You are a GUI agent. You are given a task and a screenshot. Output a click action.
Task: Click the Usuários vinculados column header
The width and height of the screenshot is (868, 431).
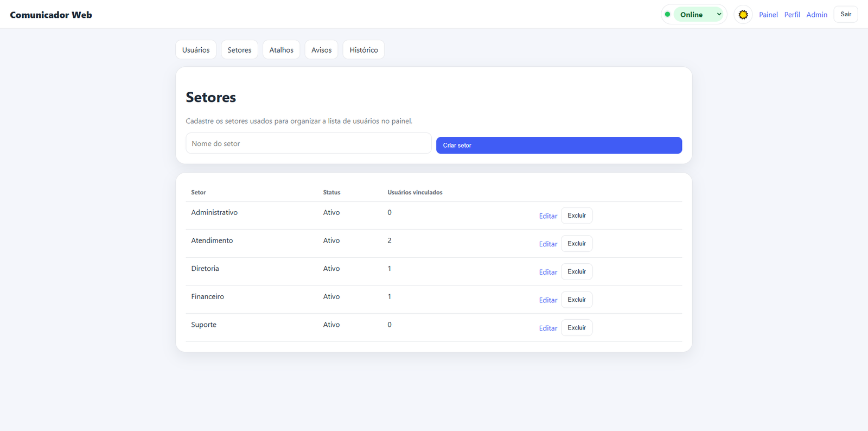(415, 192)
